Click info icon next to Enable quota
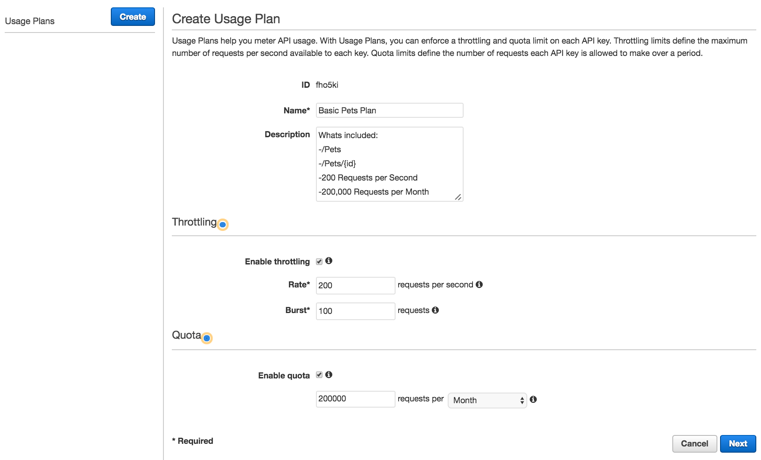 [329, 375]
